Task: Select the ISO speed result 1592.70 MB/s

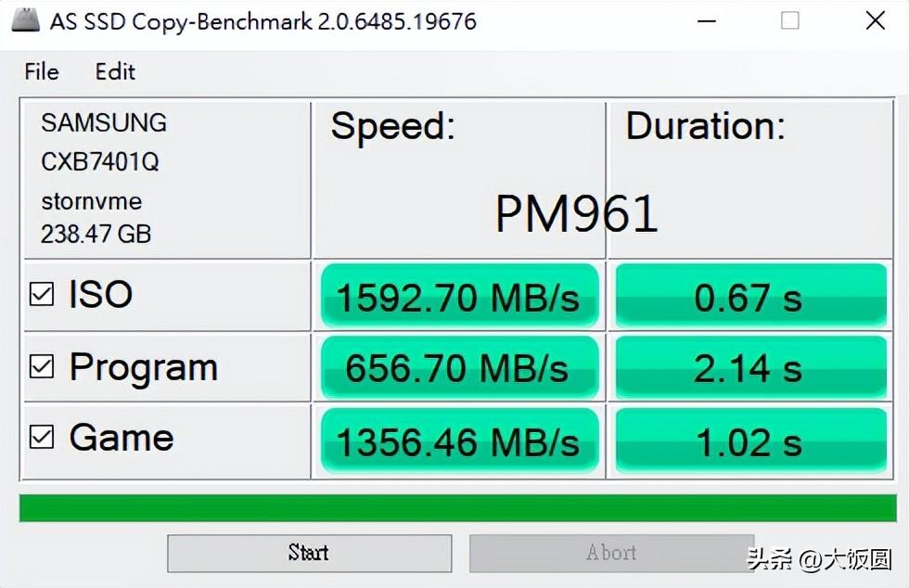Action: [x=458, y=297]
